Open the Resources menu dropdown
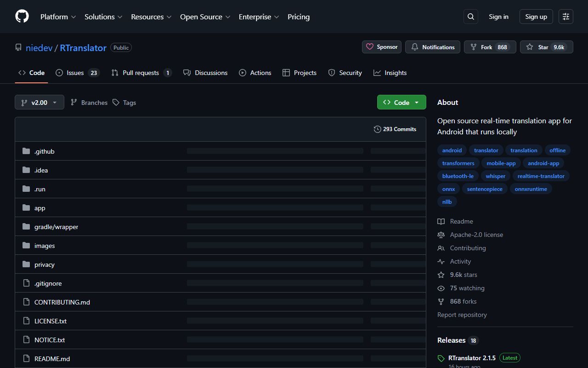 tap(151, 17)
